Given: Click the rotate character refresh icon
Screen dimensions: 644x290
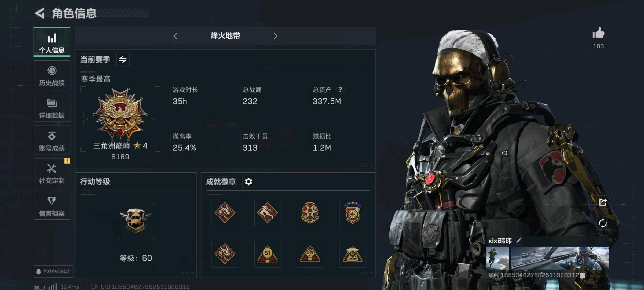Looking at the screenshot, I should click(603, 223).
